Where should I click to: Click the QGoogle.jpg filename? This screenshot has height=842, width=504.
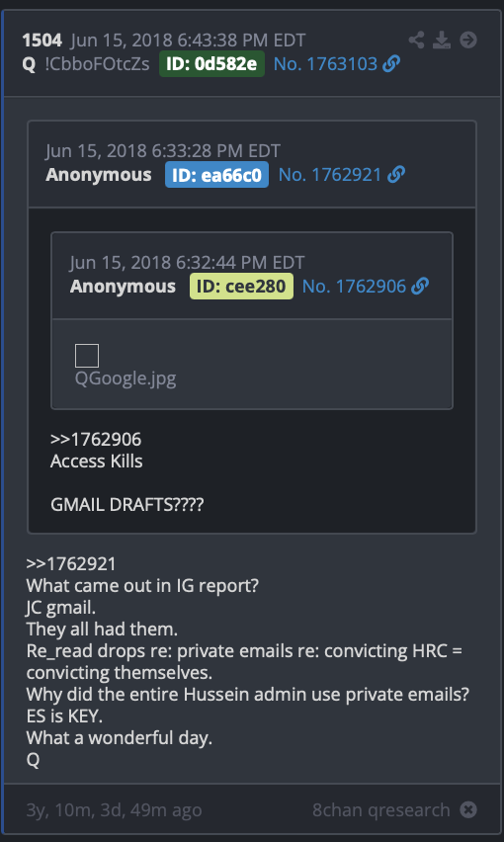click(x=126, y=379)
